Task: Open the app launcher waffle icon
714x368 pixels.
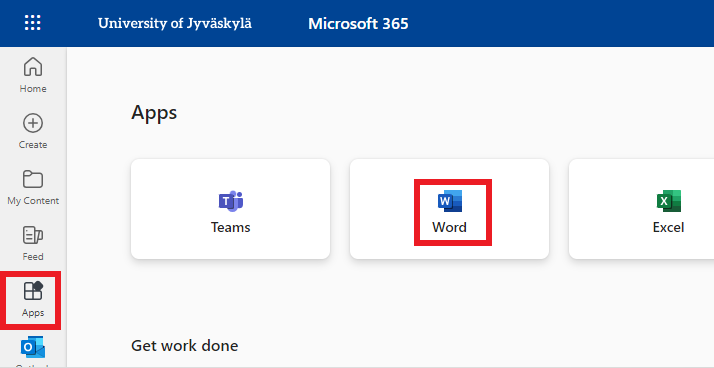Action: [x=32, y=23]
